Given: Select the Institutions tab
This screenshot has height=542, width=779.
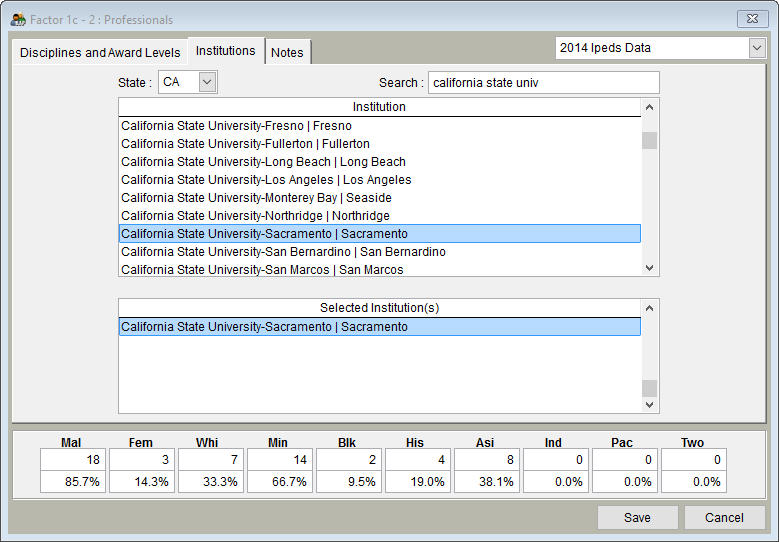Looking at the screenshot, I should [x=226, y=51].
